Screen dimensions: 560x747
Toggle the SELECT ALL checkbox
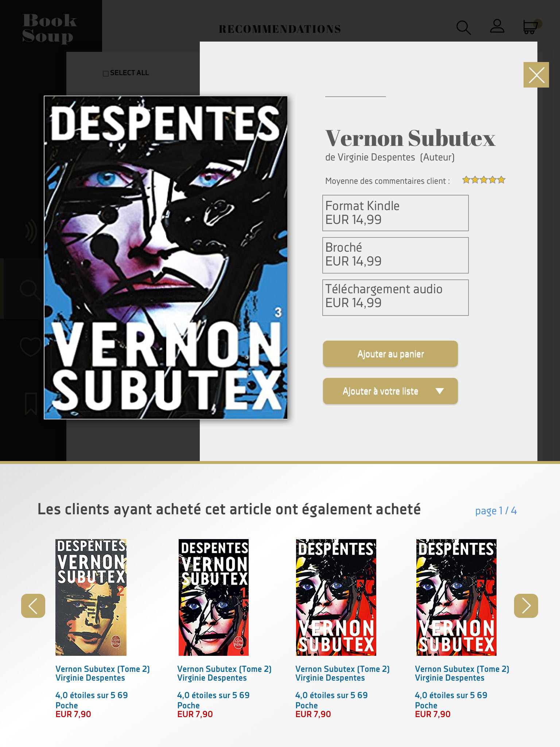tap(106, 74)
